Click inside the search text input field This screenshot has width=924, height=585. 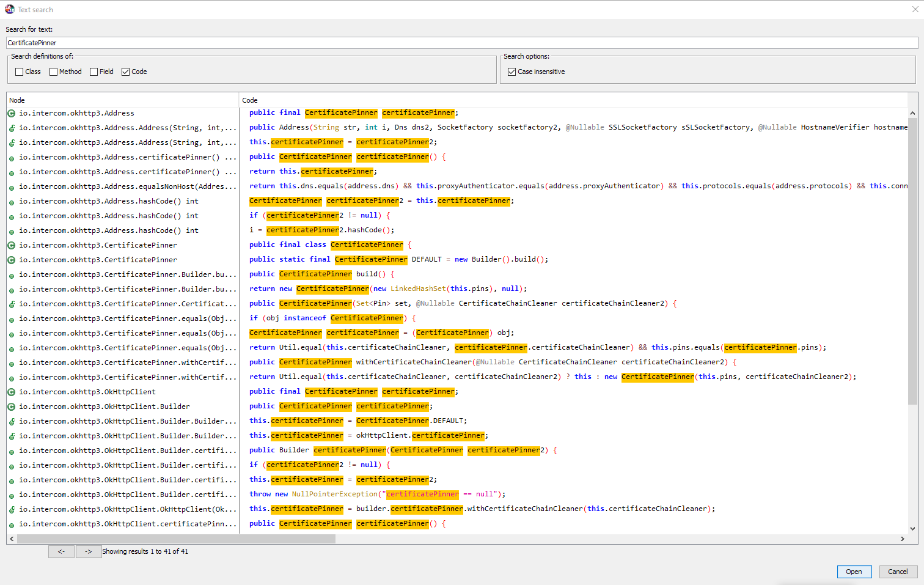244,42
